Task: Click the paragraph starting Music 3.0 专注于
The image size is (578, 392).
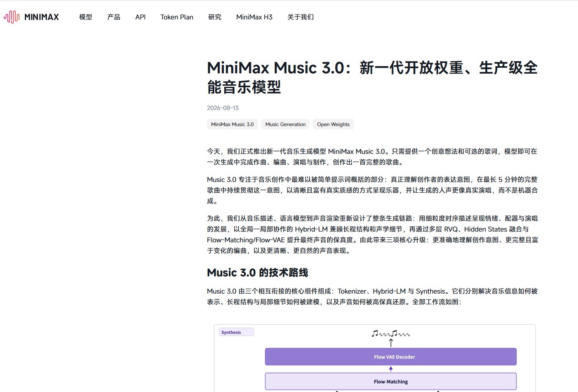Action: tap(372, 190)
